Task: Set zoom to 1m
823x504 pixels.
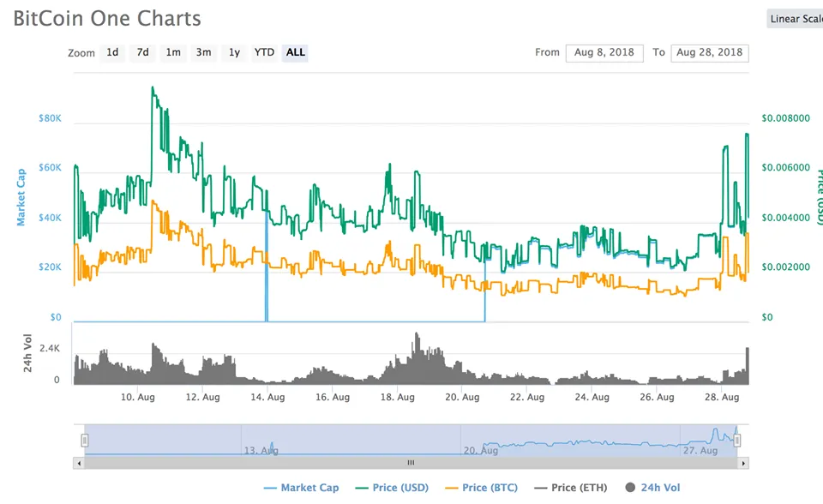Action: 173,52
